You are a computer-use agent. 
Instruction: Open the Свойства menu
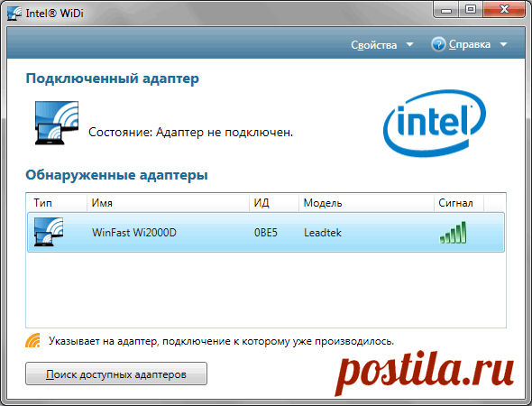click(374, 45)
